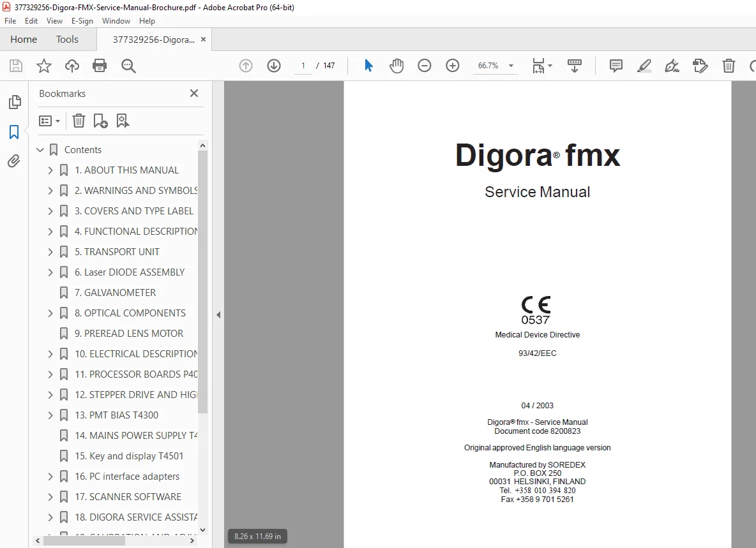Screen dimensions: 756x548
Task: Click the toolbar Delete trash icon
Action: point(729,66)
